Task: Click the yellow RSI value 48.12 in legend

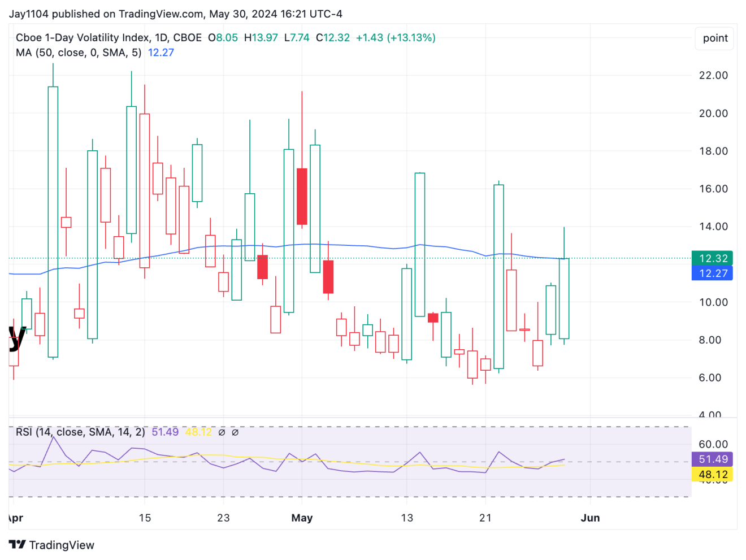Action: pyautogui.click(x=198, y=432)
